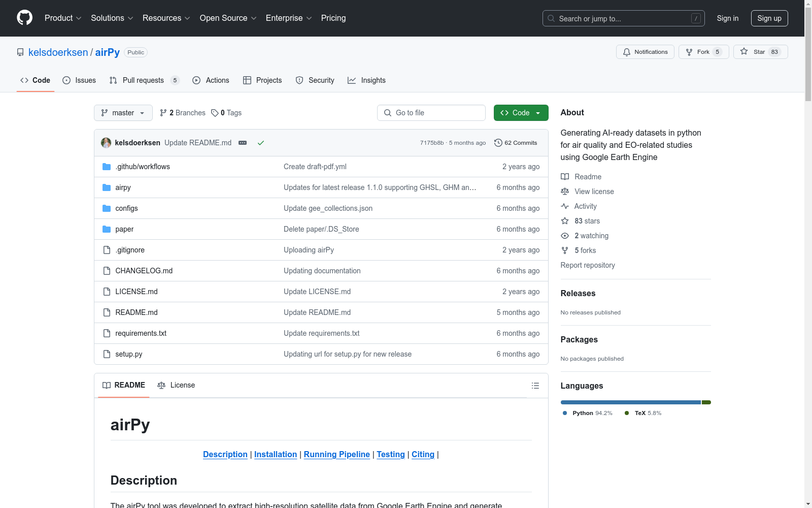View the 2 Branches link
This screenshot has height=508, width=812.
click(x=183, y=113)
